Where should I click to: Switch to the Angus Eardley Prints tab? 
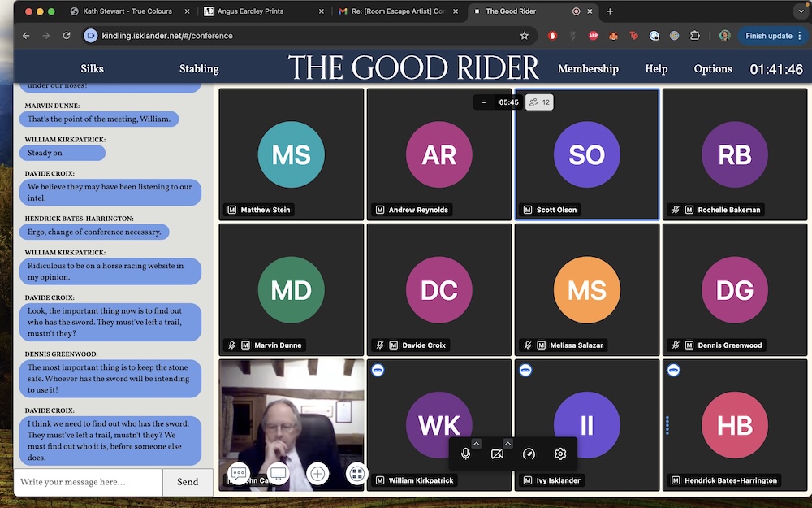(x=252, y=11)
